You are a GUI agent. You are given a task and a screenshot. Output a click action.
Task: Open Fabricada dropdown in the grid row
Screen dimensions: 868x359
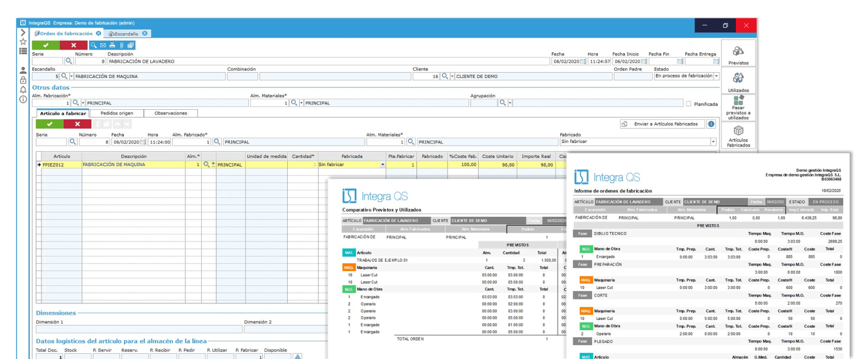(382, 165)
